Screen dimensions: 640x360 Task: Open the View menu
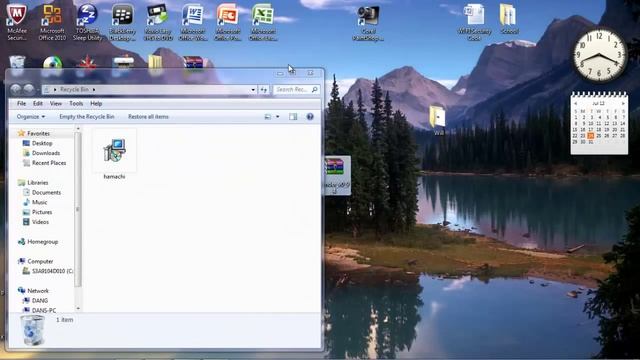click(x=56, y=104)
